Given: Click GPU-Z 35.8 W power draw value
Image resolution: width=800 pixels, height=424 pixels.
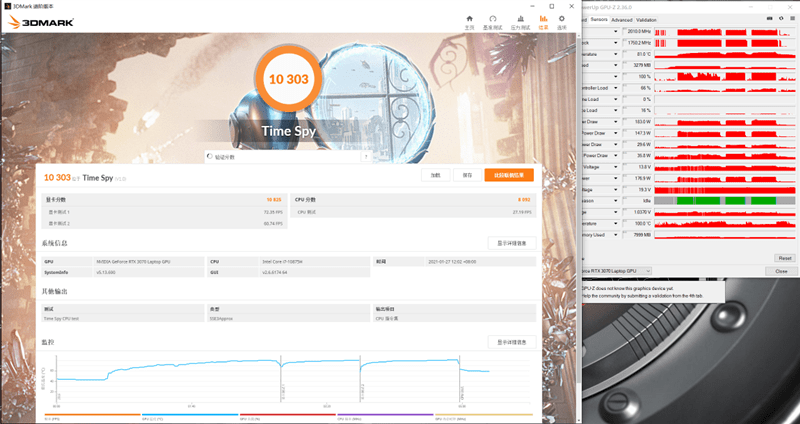Looking at the screenshot, I should coord(638,156).
